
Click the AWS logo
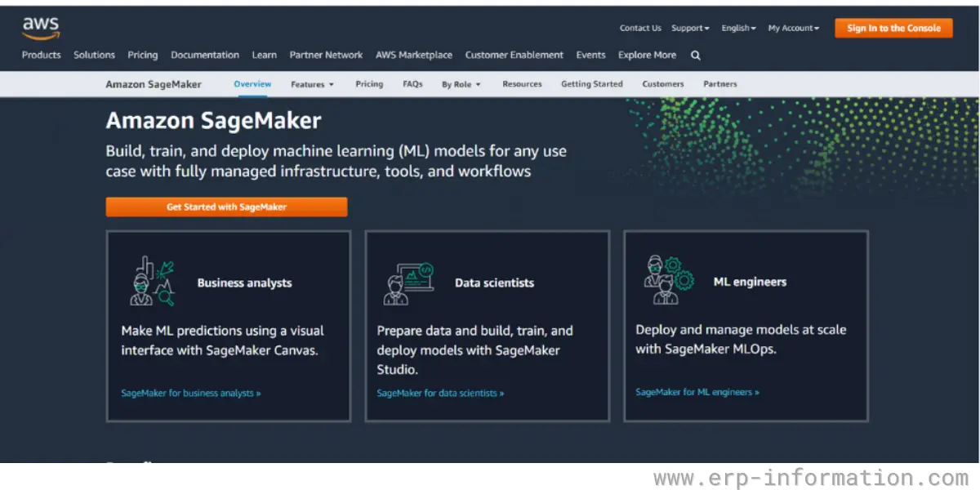[x=41, y=28]
